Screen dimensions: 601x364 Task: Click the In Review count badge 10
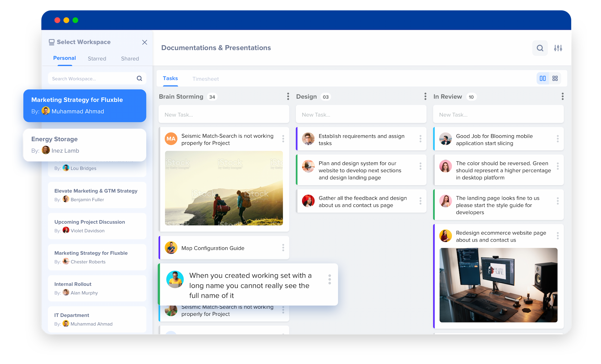(x=471, y=97)
